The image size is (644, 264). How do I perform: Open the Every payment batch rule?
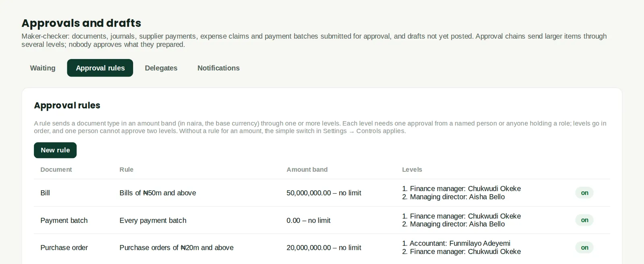[x=153, y=220]
